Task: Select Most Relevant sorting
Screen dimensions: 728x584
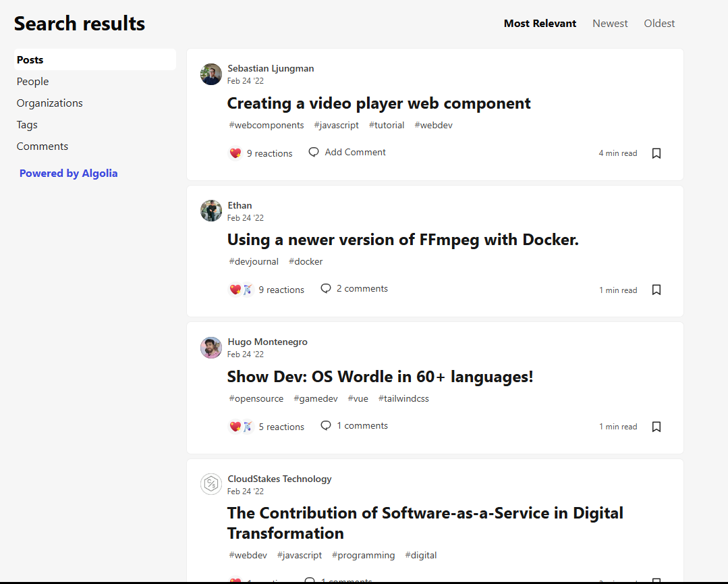Action: pos(540,24)
